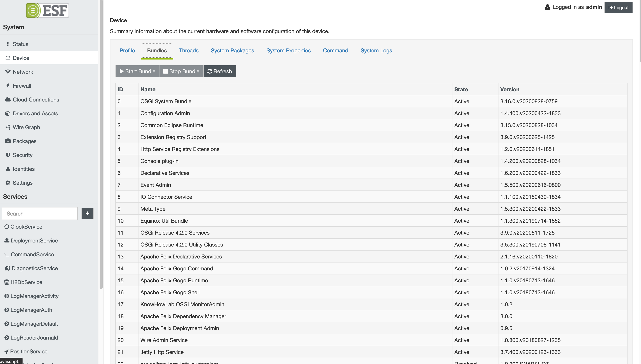Image resolution: width=641 pixels, height=364 pixels.
Task: Click the Network wifi icon
Action: (8, 72)
